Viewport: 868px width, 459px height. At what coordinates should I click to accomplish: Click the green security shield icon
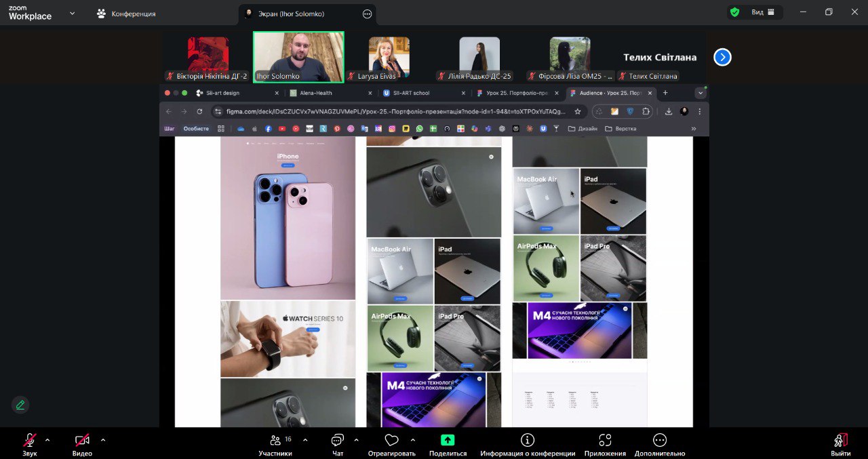(734, 12)
